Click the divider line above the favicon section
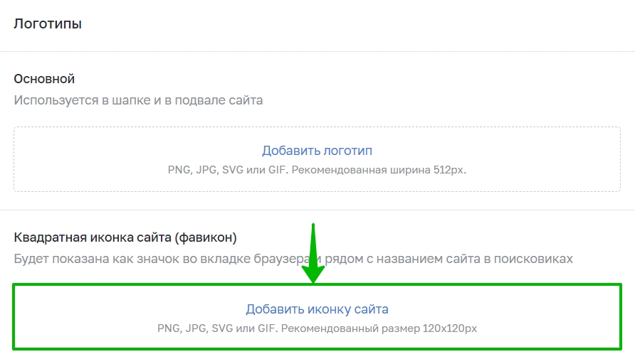Screen dimensions: 635x364 [317, 210]
